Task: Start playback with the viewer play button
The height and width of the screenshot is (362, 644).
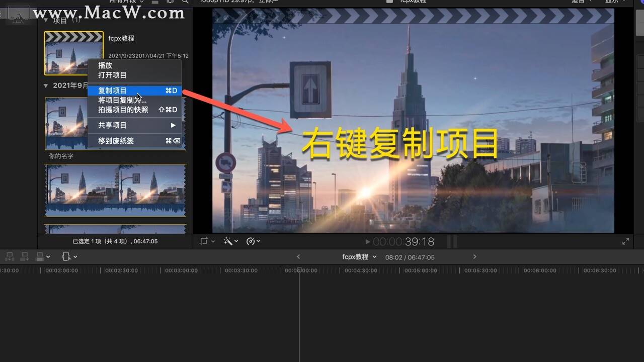Action: pos(367,242)
